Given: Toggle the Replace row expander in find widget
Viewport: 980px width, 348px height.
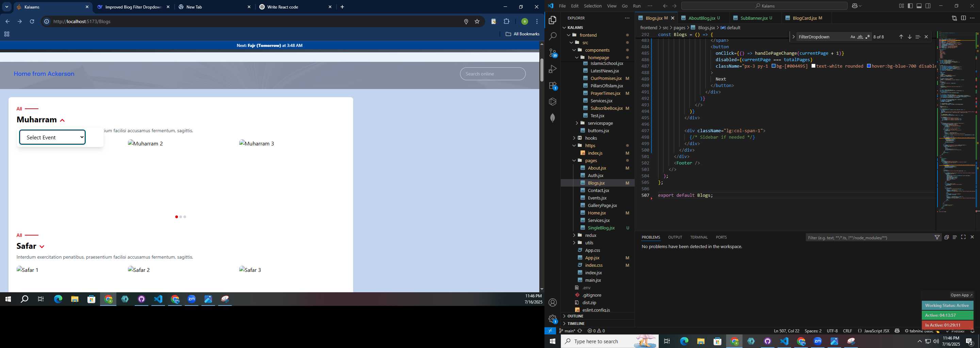Looking at the screenshot, I should [793, 37].
